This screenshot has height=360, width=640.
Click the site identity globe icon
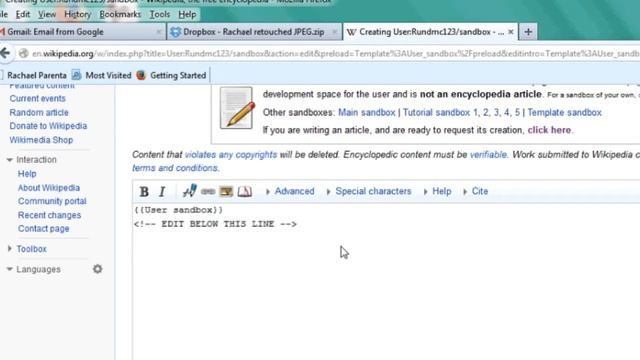pyautogui.click(x=24, y=53)
